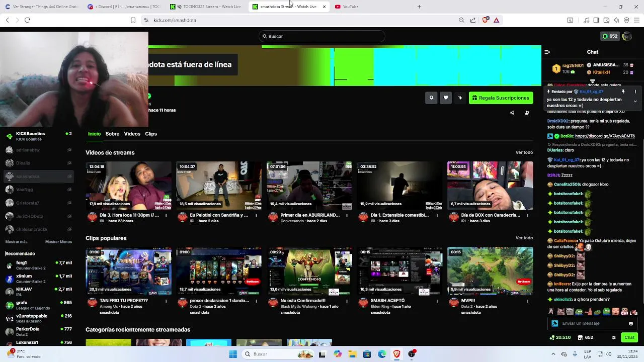Open options for Primer día en ABURRILAND video
644x362 pixels.
[347, 215]
